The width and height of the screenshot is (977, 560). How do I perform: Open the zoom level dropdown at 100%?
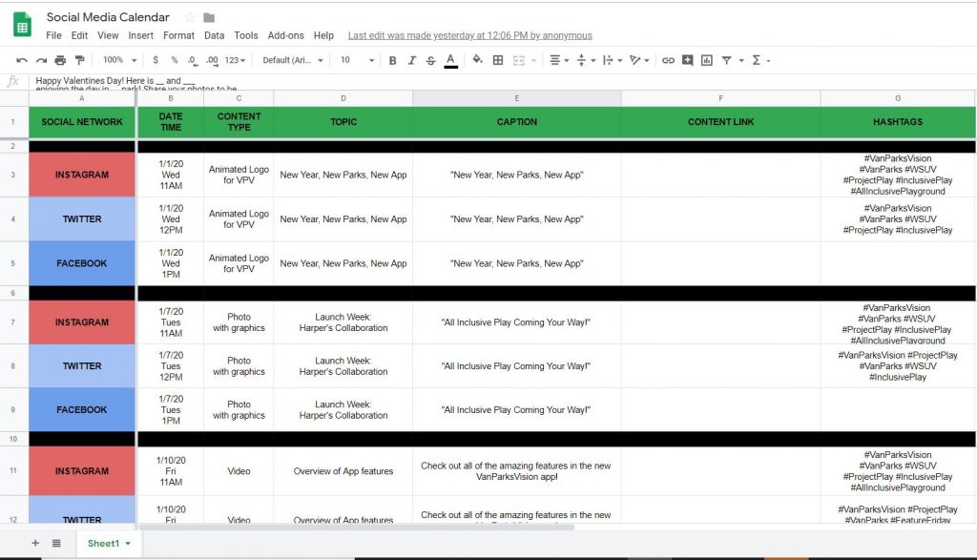tap(119, 60)
